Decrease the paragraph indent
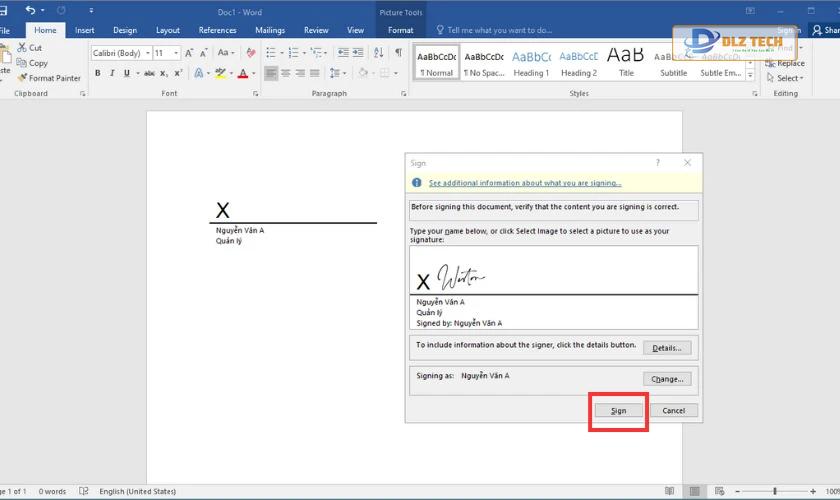The image size is (840, 500). tap(343, 53)
